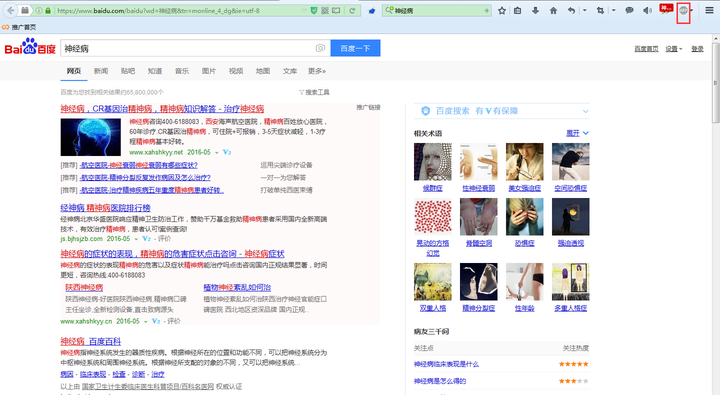Click the 登录 login link
Viewport: 720px width, 395px height.
click(x=698, y=49)
